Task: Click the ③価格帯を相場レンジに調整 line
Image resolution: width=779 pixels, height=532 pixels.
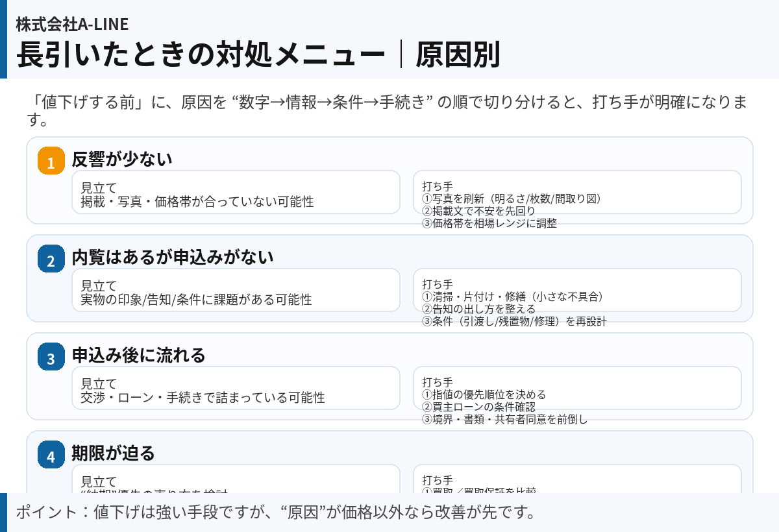Action: [489, 223]
